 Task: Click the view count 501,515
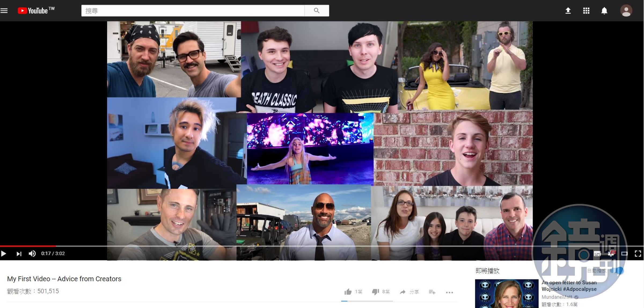coord(33,291)
